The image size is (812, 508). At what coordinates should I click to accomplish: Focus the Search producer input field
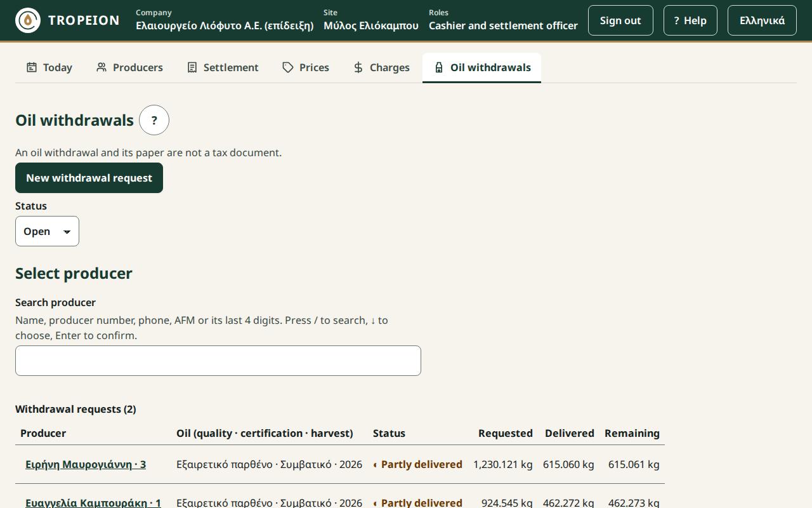click(218, 361)
